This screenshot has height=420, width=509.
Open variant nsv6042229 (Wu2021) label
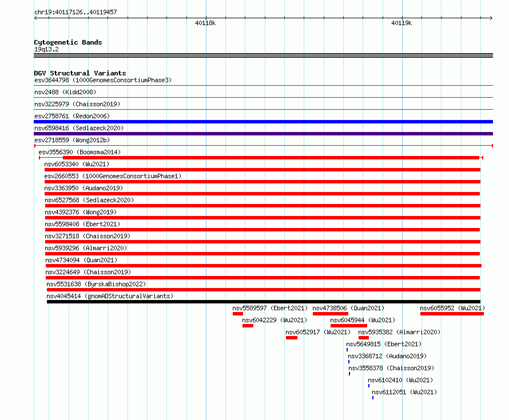275,320
